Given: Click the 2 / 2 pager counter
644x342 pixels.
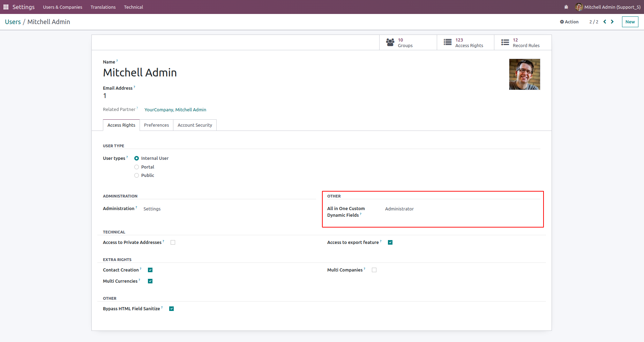Looking at the screenshot, I should 594,22.
